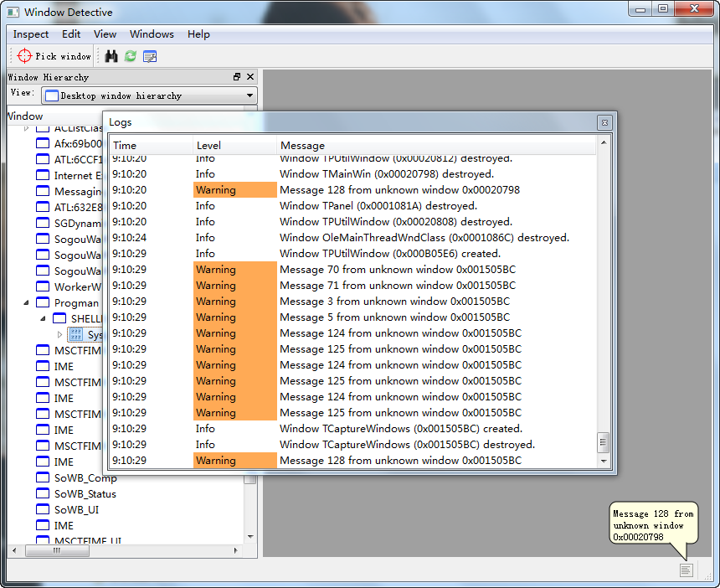Sort logs by Time column header

pos(151,145)
